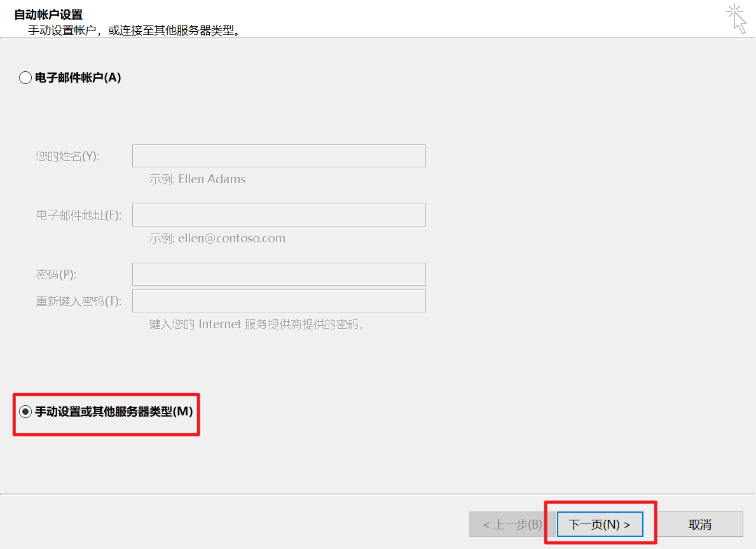Click the 重新键入密码(T) field
The height and width of the screenshot is (549, 756).
(x=278, y=300)
